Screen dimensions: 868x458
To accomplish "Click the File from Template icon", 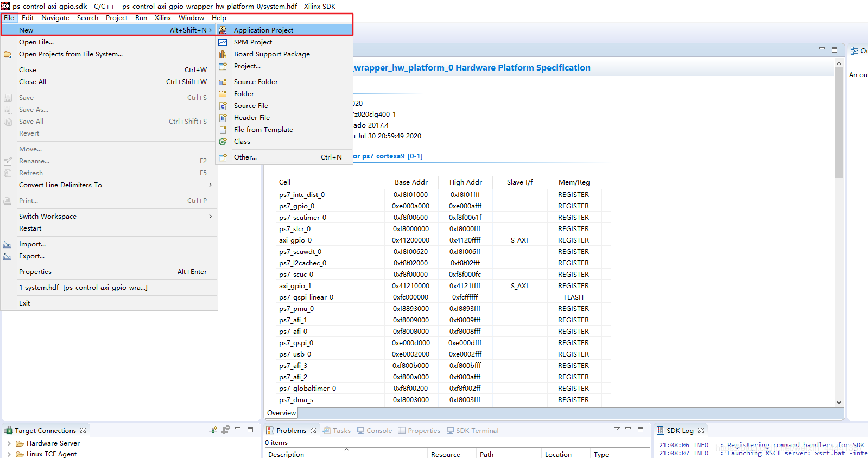I will 223,130.
